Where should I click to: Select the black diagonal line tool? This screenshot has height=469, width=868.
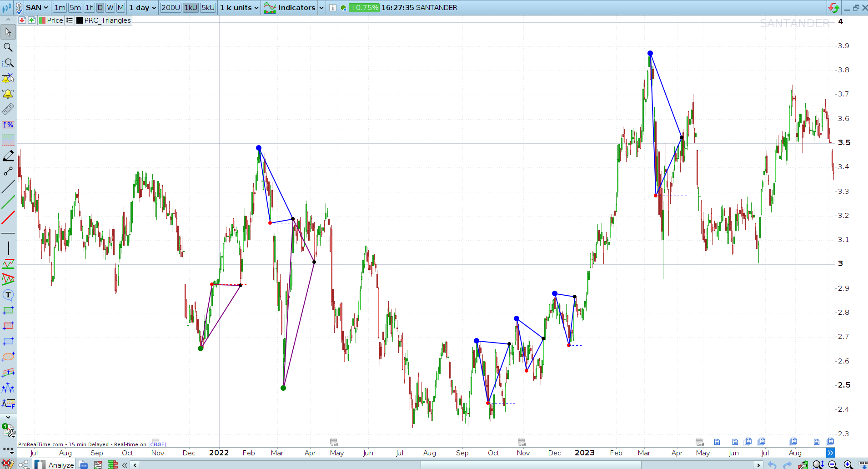(8, 187)
